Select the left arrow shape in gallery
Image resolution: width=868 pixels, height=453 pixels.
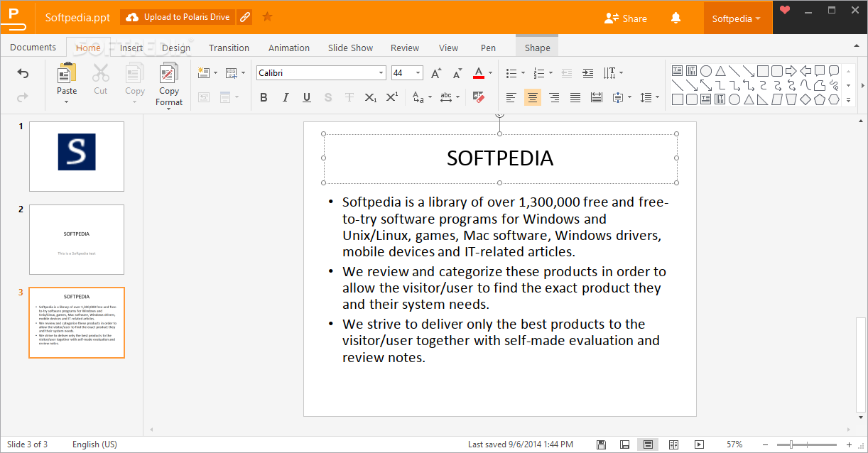(x=805, y=71)
